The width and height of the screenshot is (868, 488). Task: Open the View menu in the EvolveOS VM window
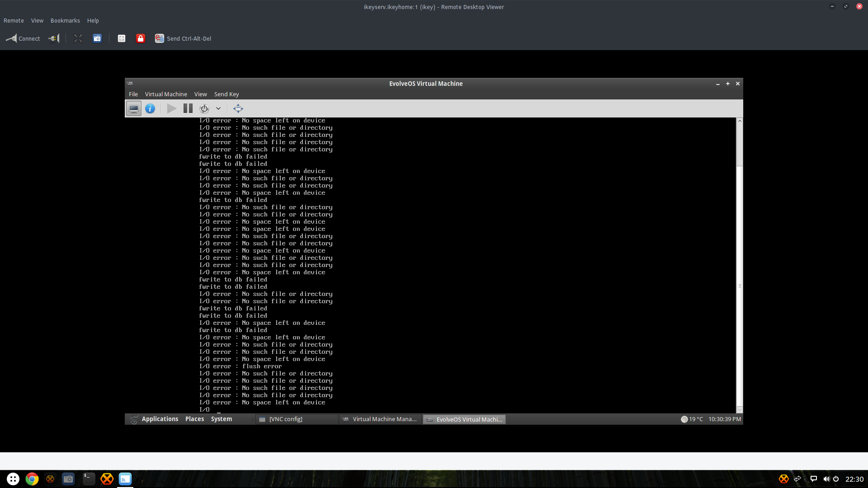(x=201, y=94)
